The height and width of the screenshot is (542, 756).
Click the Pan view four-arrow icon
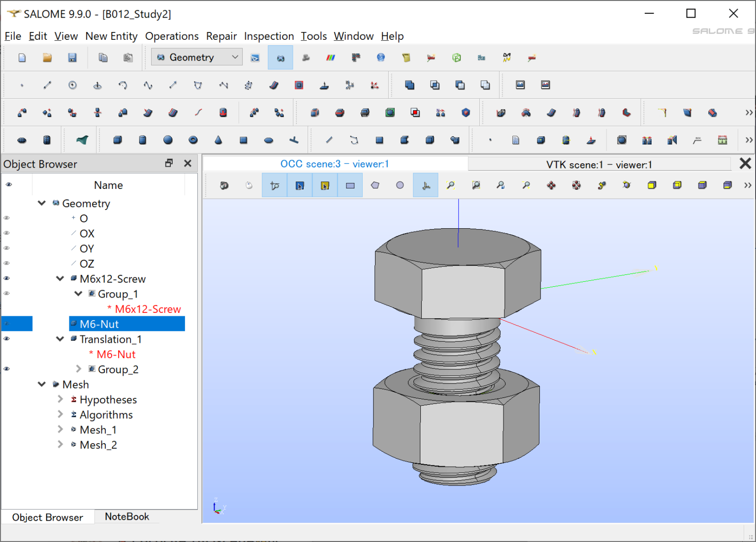[x=551, y=185]
